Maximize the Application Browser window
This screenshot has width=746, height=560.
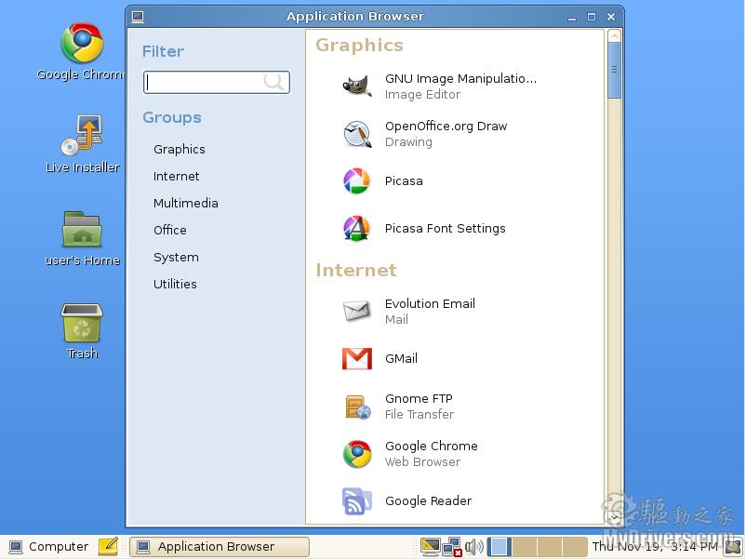click(x=592, y=17)
